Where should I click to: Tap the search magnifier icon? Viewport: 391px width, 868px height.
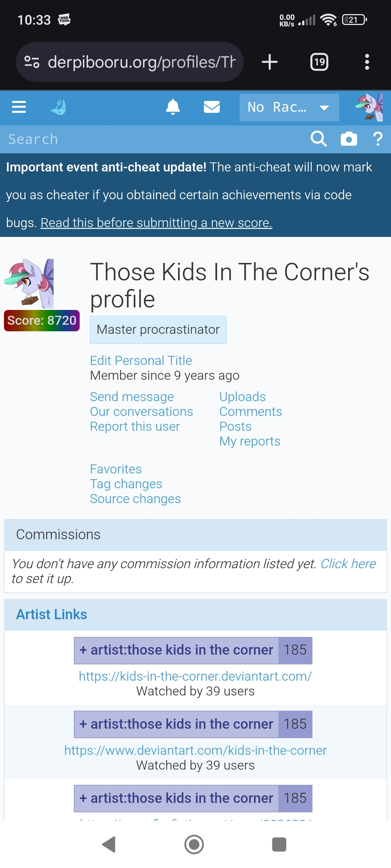[x=319, y=139]
